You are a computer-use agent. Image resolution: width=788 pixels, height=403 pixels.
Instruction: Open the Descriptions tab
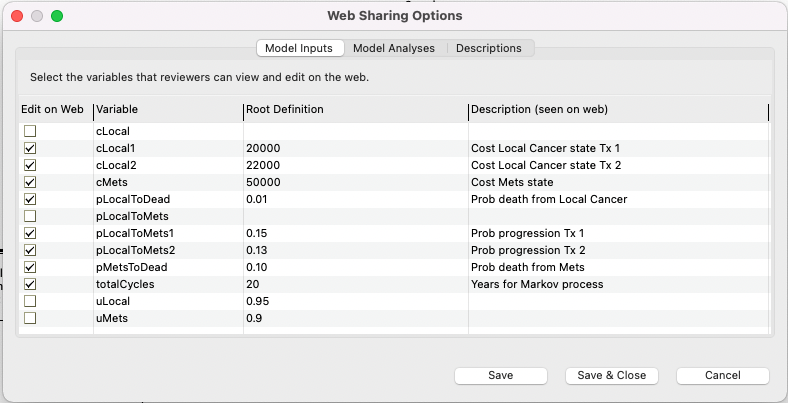(x=488, y=48)
